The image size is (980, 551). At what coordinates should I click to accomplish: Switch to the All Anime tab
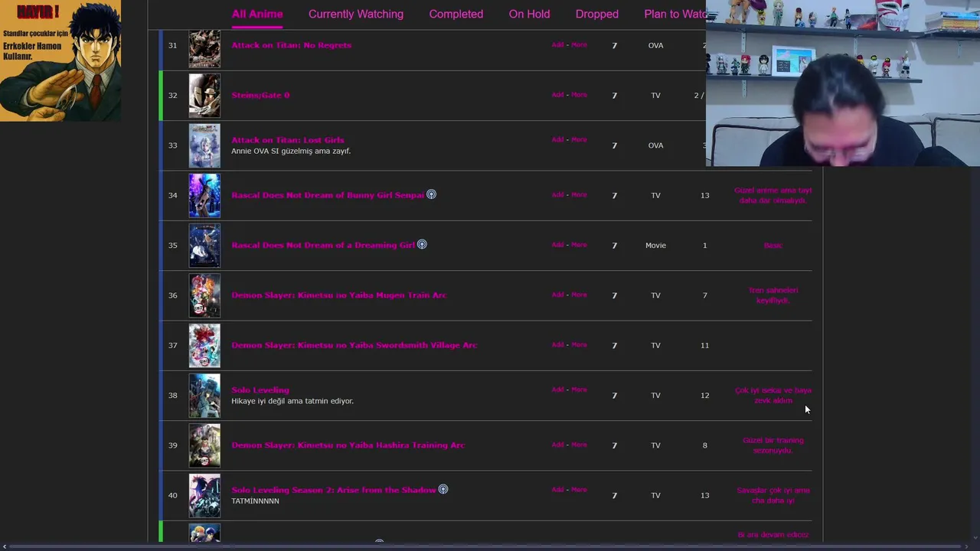point(257,14)
